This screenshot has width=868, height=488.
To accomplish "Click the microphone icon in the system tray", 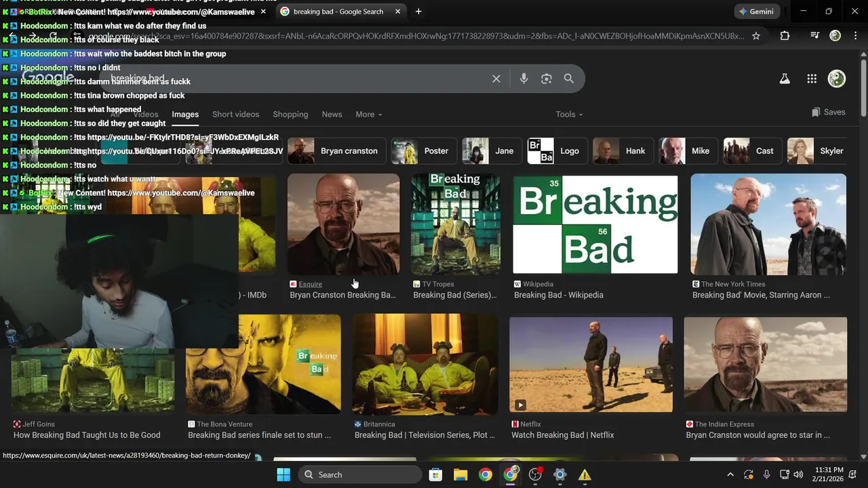I will (x=766, y=474).
